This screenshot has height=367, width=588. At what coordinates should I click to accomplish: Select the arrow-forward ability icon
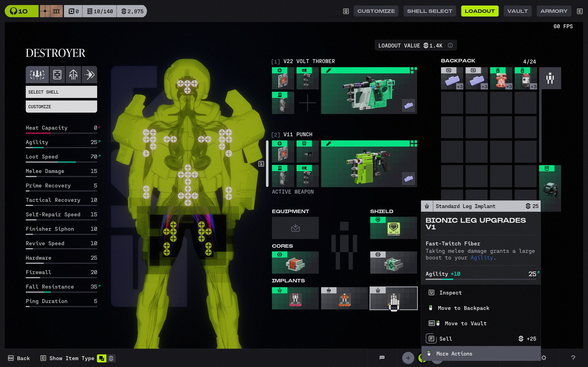tap(89, 75)
